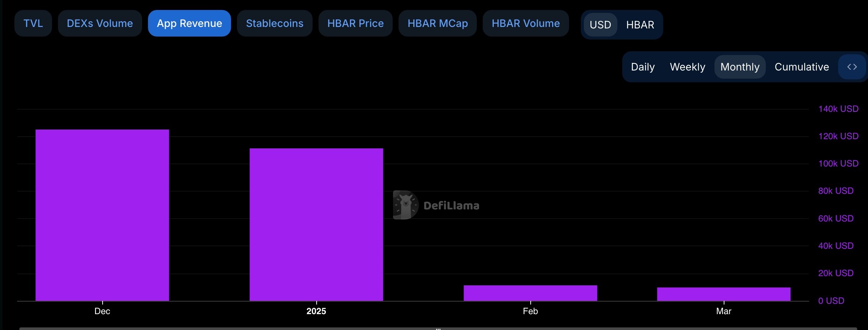Enable the DEXs Volume metric
Image resolution: width=868 pixels, height=330 pixels.
(x=100, y=23)
